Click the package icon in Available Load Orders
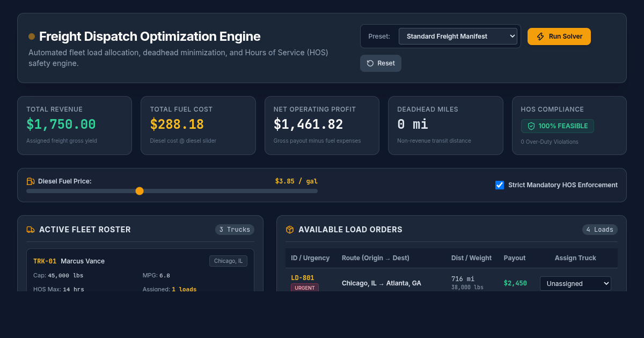This screenshot has height=338, width=644. point(290,230)
